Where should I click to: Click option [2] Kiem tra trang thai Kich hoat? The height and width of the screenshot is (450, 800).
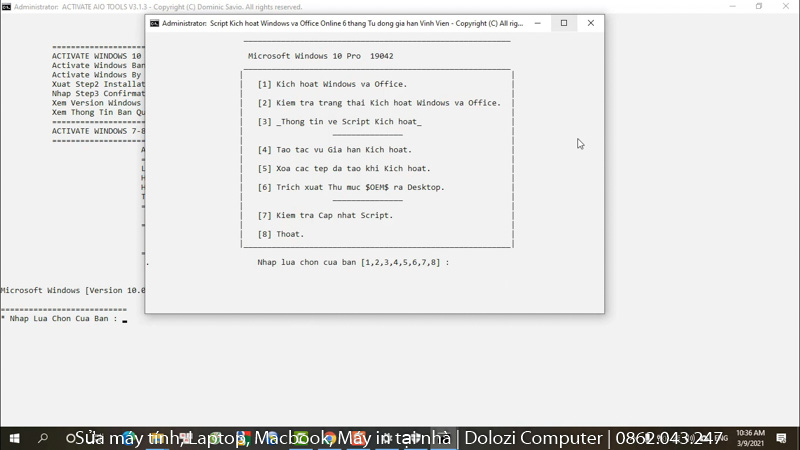tap(379, 103)
